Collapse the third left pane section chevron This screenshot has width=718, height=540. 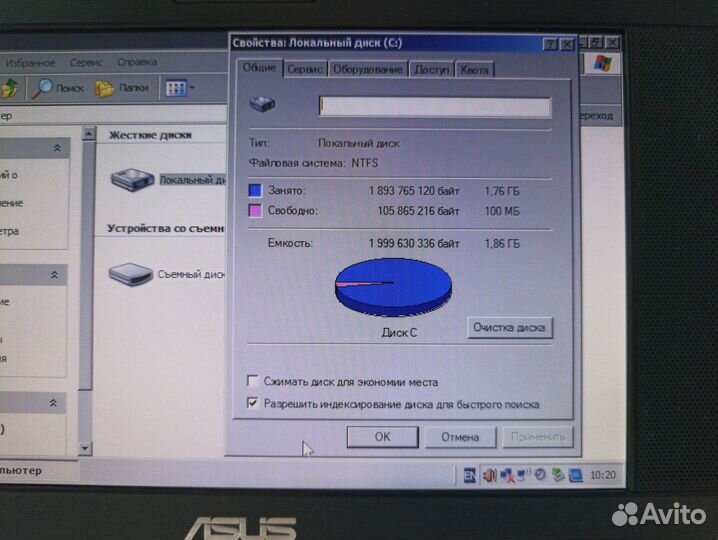pos(53,403)
